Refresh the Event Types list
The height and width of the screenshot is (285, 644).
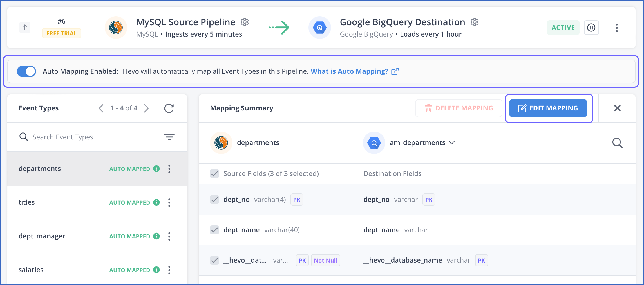[x=169, y=108]
